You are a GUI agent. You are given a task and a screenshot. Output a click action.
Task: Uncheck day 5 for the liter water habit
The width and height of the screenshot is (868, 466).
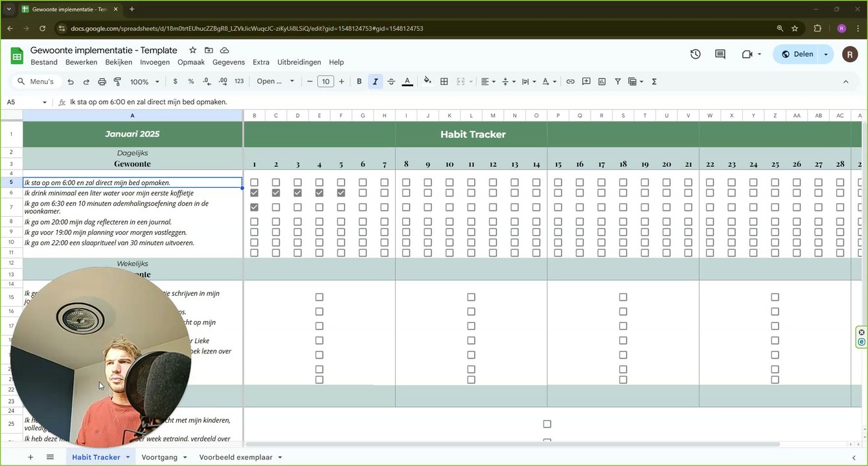[341, 193]
